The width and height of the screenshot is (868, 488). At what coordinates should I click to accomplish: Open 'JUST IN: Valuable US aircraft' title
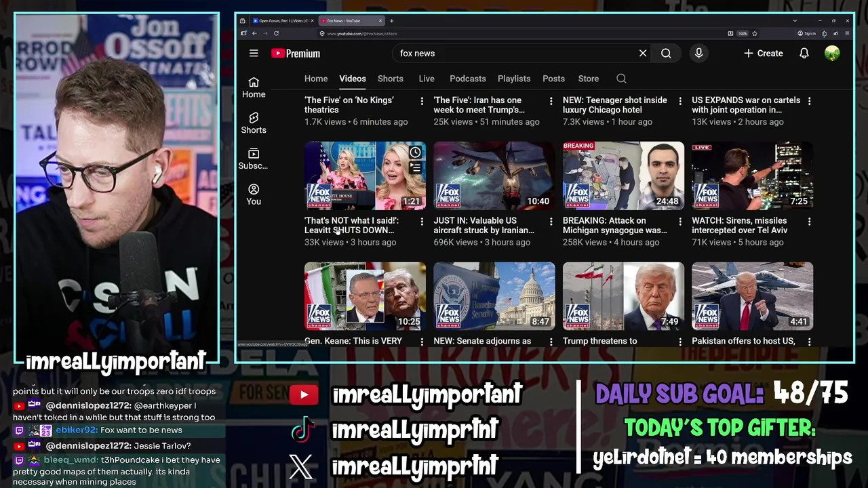coord(484,225)
